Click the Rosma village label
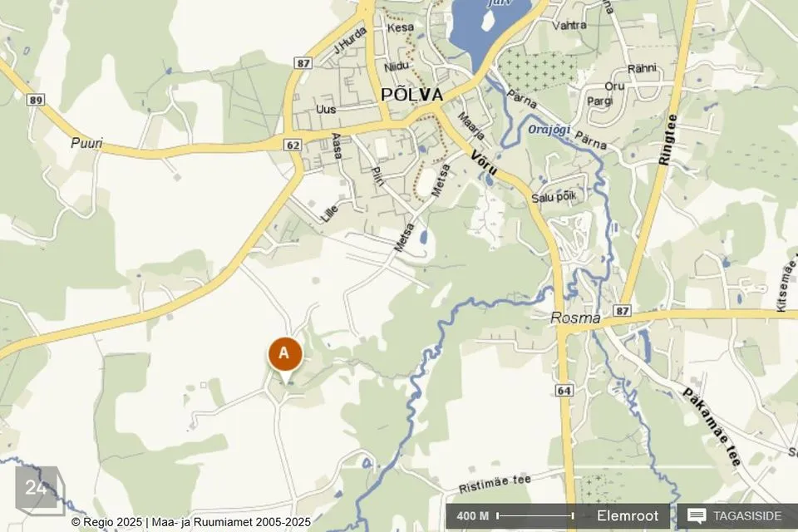798x532 pixels. pos(575,318)
